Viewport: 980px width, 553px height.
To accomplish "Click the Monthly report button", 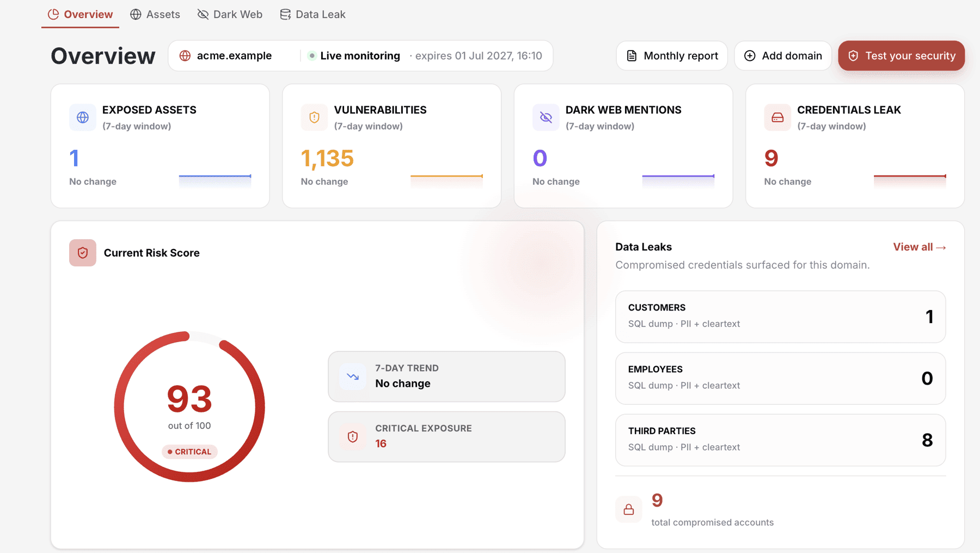I will click(x=672, y=56).
